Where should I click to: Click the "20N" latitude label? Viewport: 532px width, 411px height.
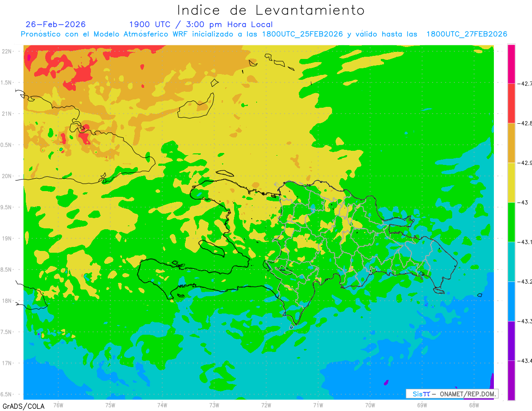tap(8, 176)
